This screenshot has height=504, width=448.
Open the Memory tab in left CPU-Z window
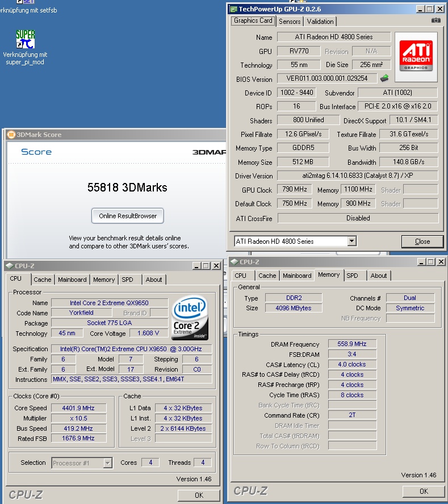(x=104, y=280)
